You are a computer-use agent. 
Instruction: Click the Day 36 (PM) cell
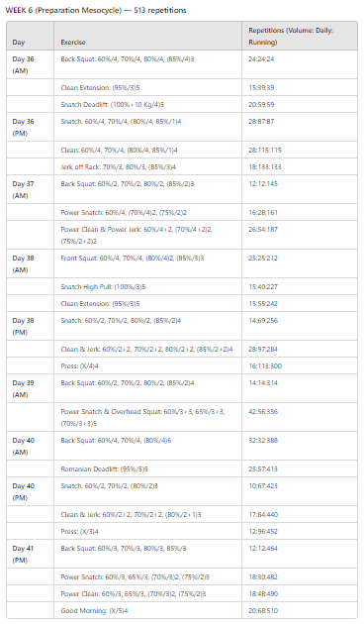click(31, 127)
